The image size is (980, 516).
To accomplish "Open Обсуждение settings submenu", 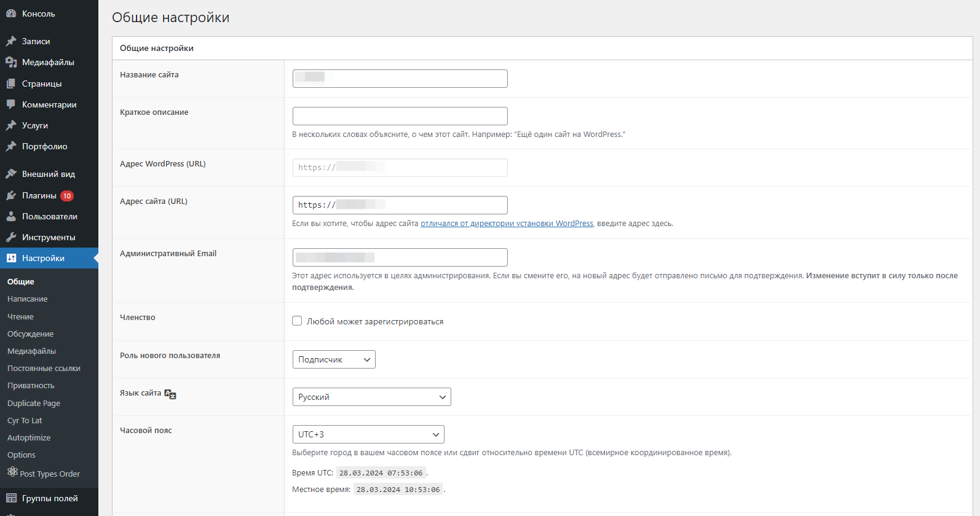I will tap(31, 334).
